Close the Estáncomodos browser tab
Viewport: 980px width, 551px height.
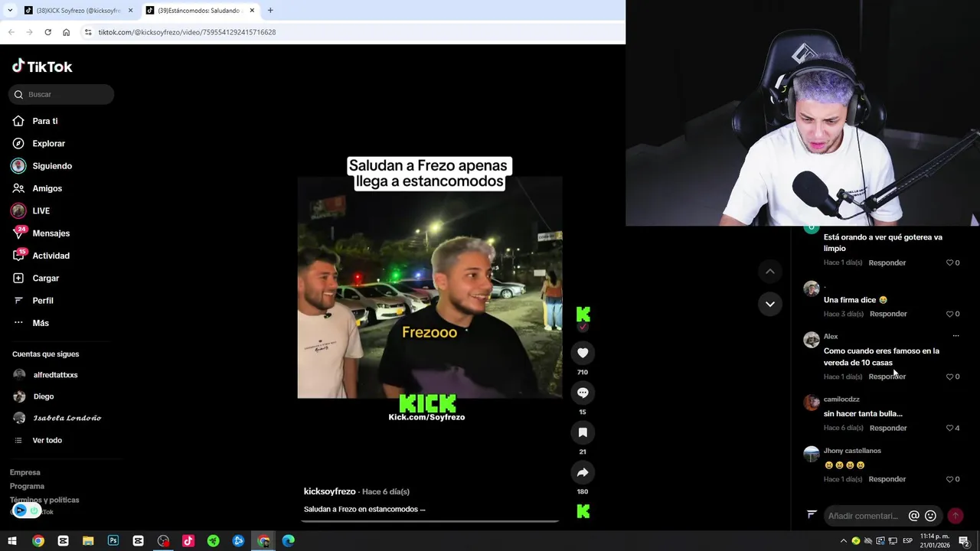coord(252,11)
